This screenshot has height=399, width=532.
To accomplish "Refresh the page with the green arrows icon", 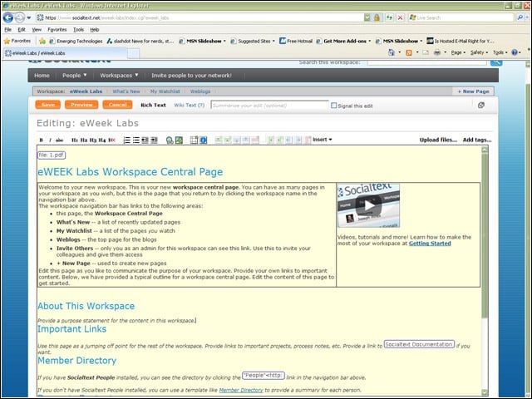I will tap(390, 17).
